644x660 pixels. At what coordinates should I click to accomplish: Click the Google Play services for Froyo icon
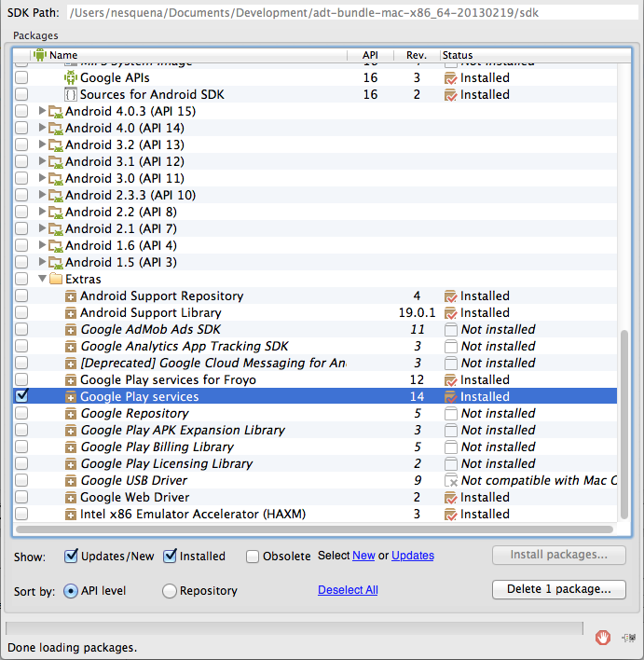[71, 380]
